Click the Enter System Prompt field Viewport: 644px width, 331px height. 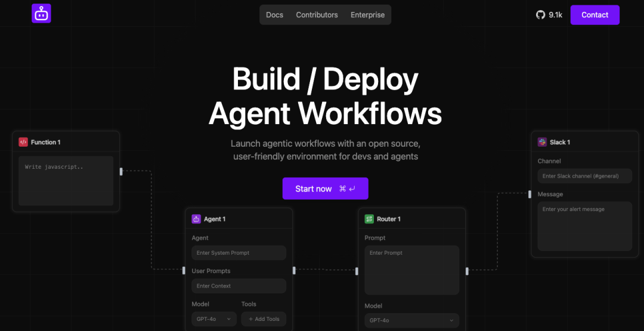[x=239, y=253]
